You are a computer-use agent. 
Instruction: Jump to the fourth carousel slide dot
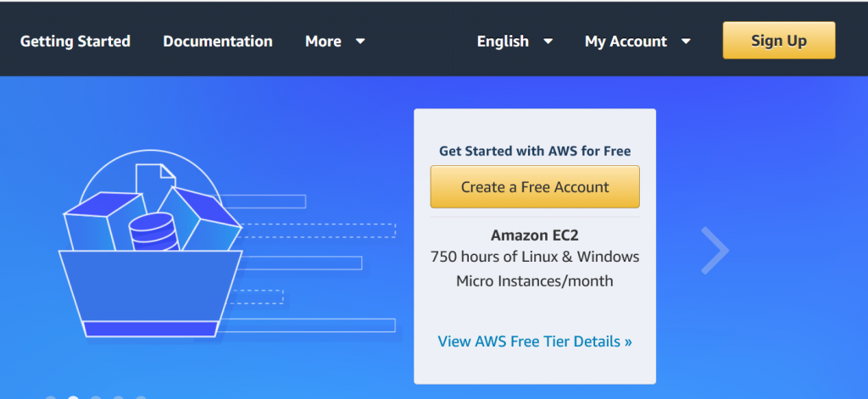click(x=119, y=397)
